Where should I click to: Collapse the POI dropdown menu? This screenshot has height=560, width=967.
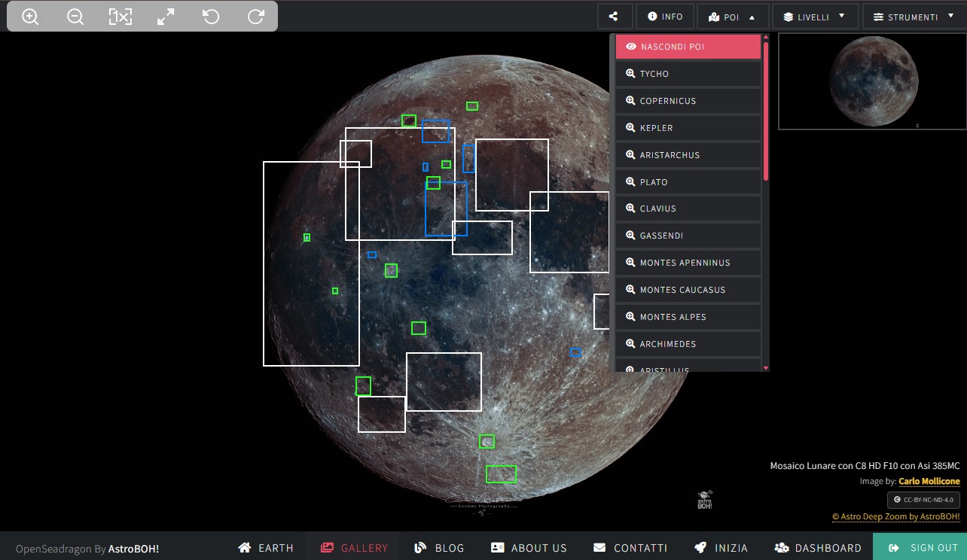[x=732, y=17]
